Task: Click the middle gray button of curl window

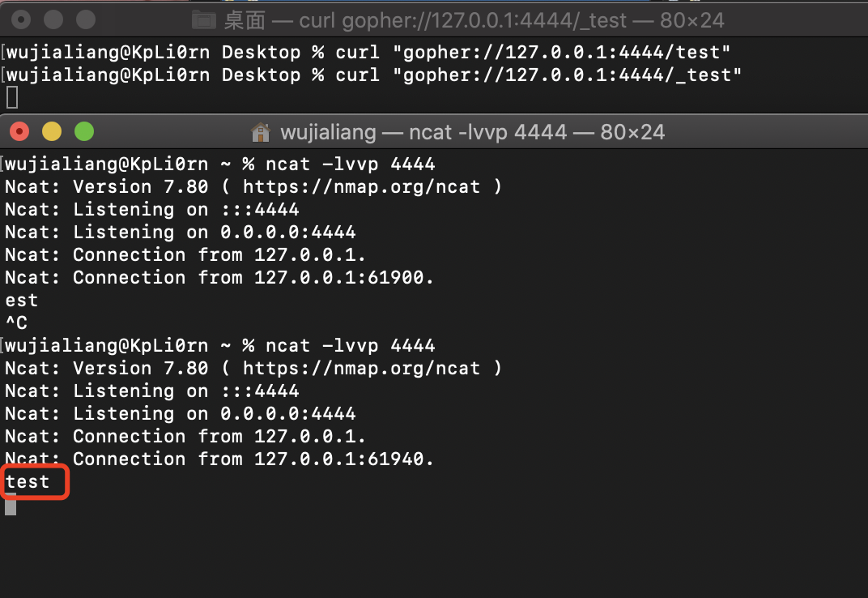Action: pyautogui.click(x=53, y=19)
